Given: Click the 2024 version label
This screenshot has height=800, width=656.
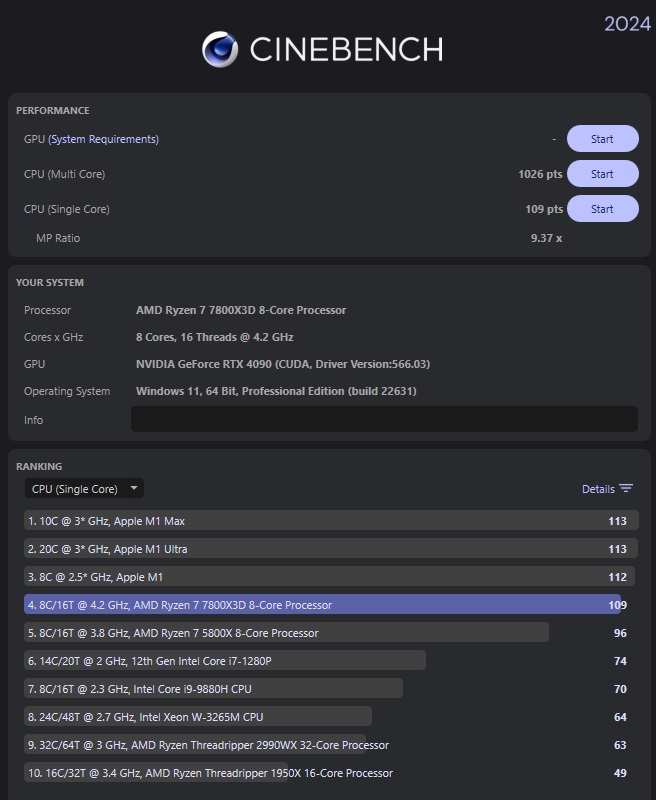Looking at the screenshot, I should (627, 24).
